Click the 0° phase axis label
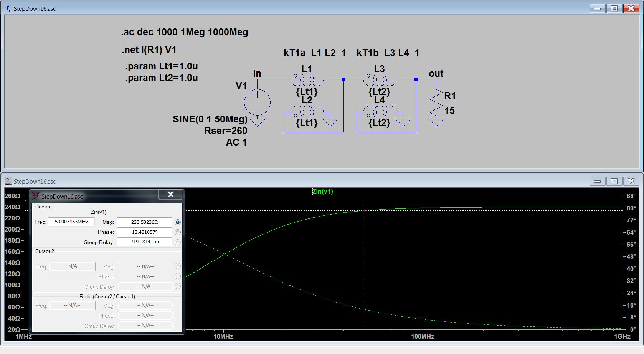 pos(633,329)
